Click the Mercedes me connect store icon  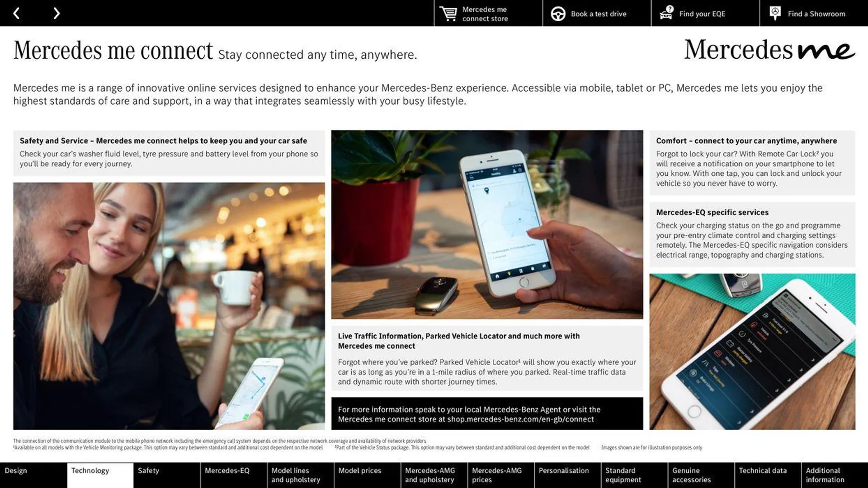[x=448, y=13]
